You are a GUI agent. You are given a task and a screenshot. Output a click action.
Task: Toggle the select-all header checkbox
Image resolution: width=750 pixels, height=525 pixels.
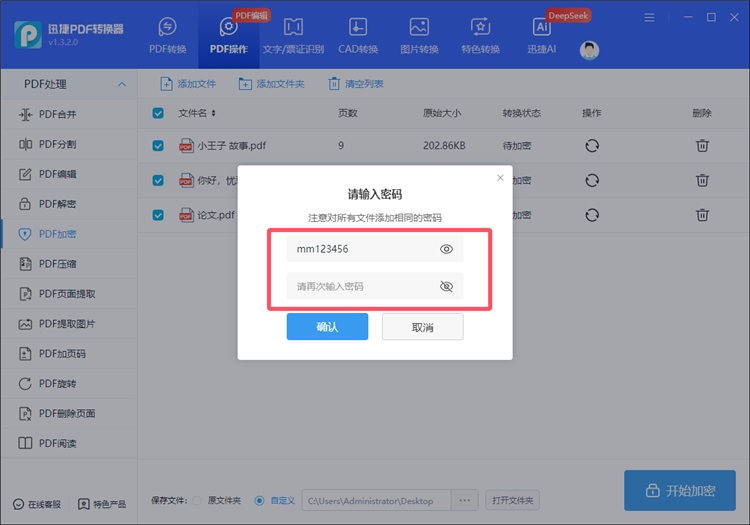pos(158,113)
